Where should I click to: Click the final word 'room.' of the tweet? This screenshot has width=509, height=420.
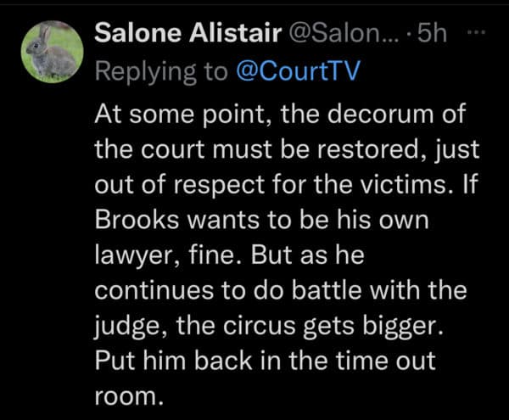click(x=129, y=396)
